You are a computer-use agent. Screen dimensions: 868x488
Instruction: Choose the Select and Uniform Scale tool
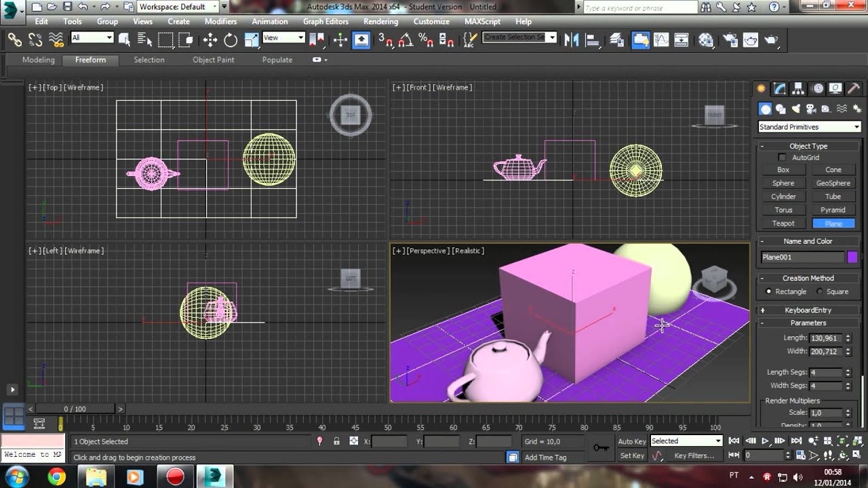coord(252,40)
